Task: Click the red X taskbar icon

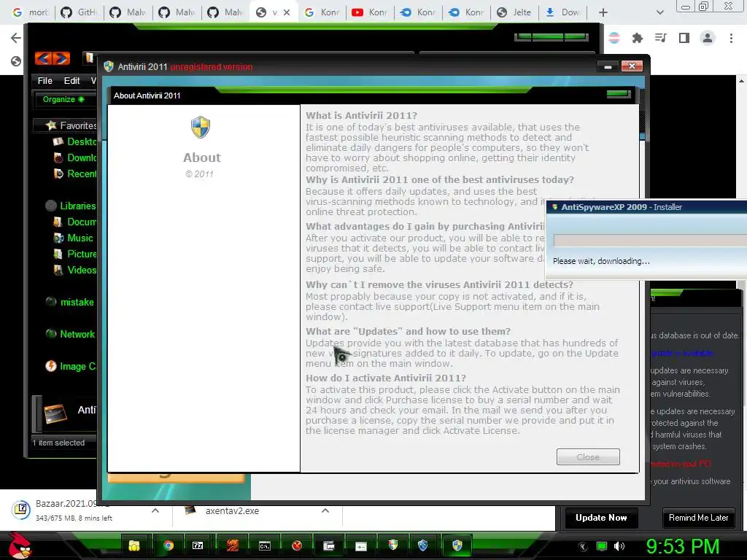Action: pos(297,545)
